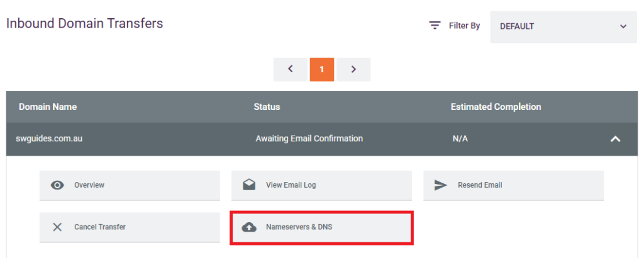Click the Estimated Completion column header
Screen dimensions: 644x258
point(496,107)
